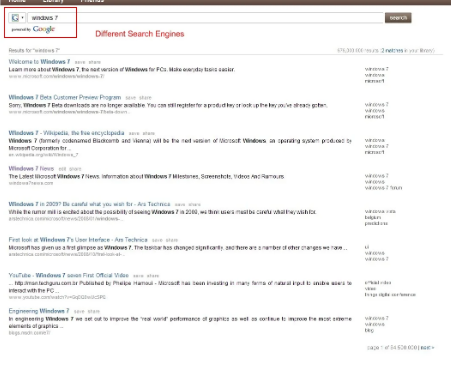Select the blog tag beside Engineering Windows 7
The width and height of the screenshot is (451, 367).
(369, 330)
